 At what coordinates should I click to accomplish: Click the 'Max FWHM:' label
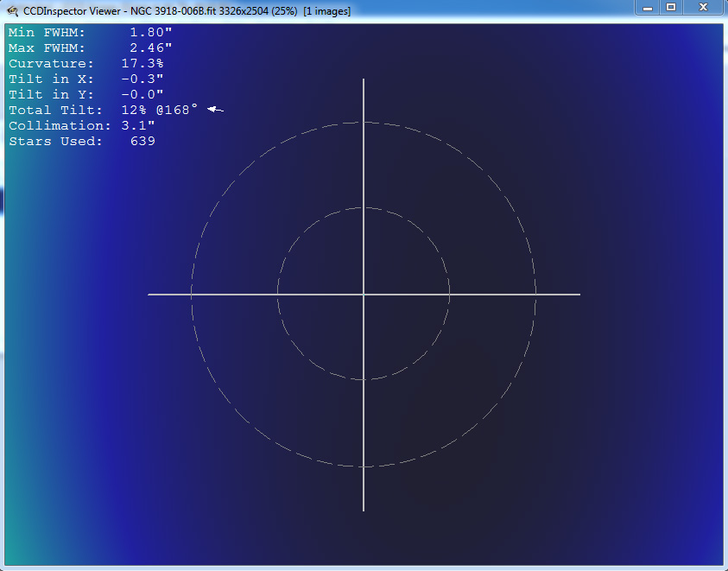click(47, 48)
